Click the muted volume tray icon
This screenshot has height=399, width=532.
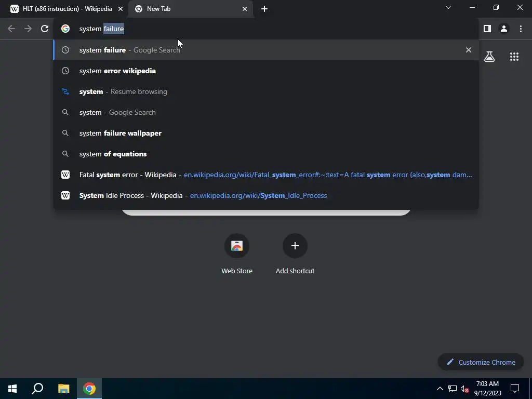(464, 389)
